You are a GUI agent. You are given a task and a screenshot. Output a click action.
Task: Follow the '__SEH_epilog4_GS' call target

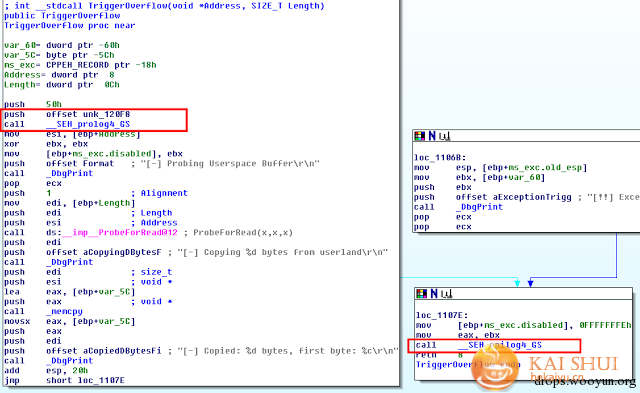(500, 345)
